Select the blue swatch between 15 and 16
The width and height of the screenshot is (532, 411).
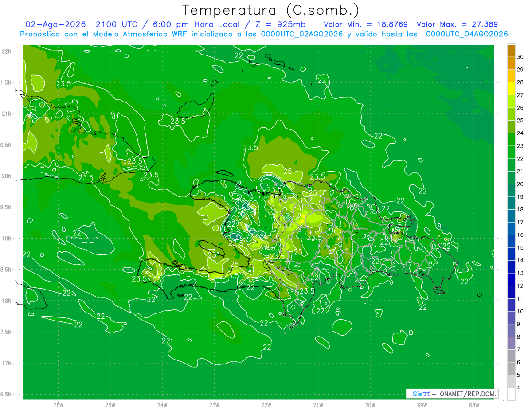[x=511, y=241]
